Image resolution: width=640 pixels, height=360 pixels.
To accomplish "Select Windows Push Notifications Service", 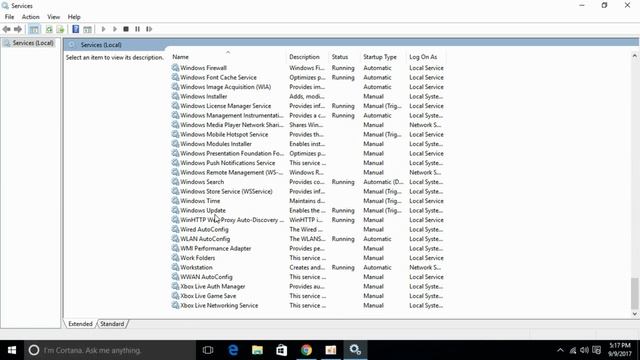I will [x=227, y=163].
